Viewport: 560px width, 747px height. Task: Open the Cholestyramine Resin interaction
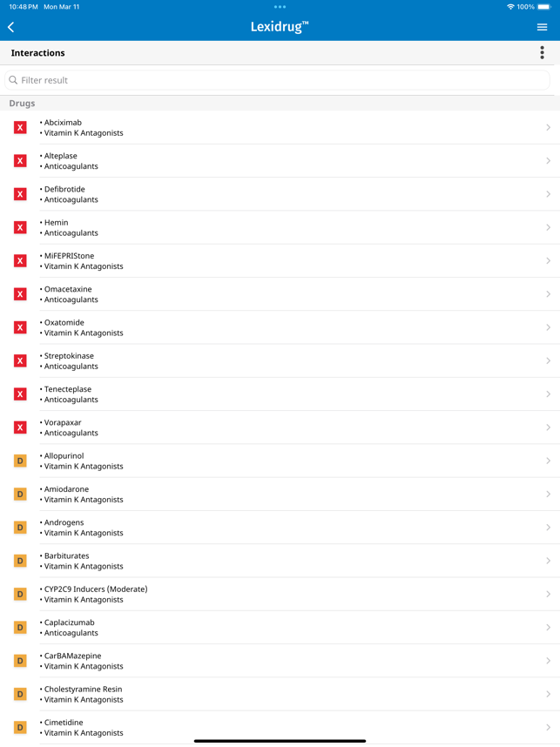280,695
